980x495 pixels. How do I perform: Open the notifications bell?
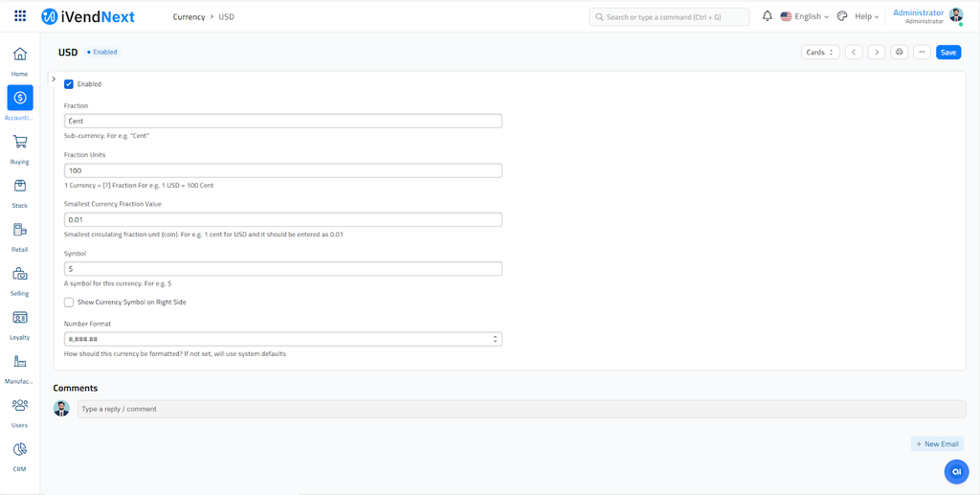tap(767, 16)
